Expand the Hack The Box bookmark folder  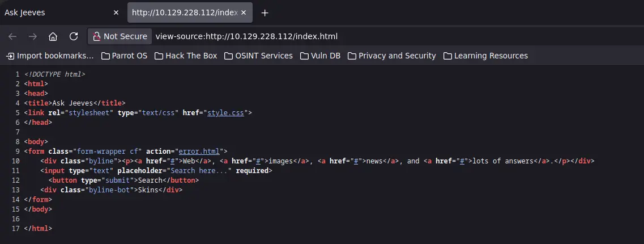[x=186, y=56]
